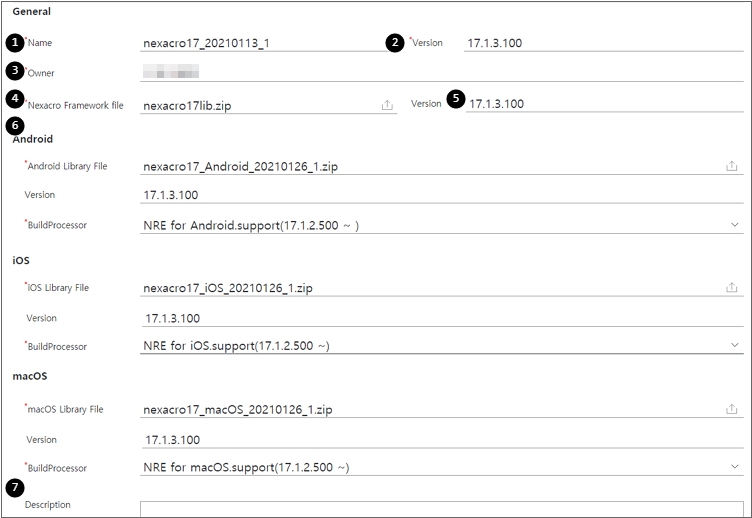The width and height of the screenshot is (752, 518).
Task: Click the General Version input field
Action: [x=604, y=43]
